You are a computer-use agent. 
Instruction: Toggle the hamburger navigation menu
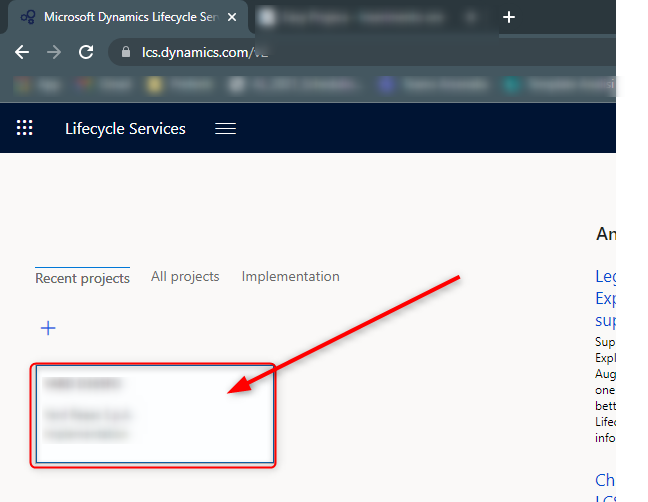coord(225,128)
